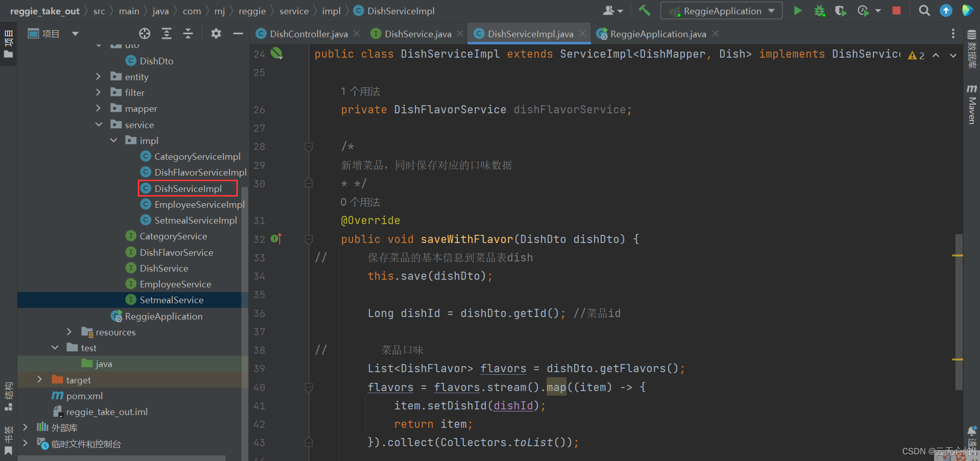
Task: Fold the saveWithFlavor method at line 32
Action: [309, 239]
